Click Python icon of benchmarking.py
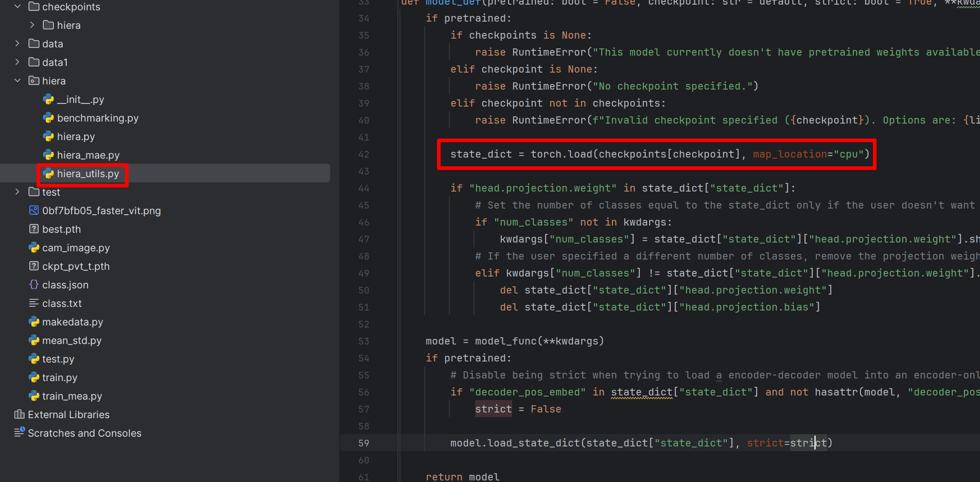 pos(49,118)
